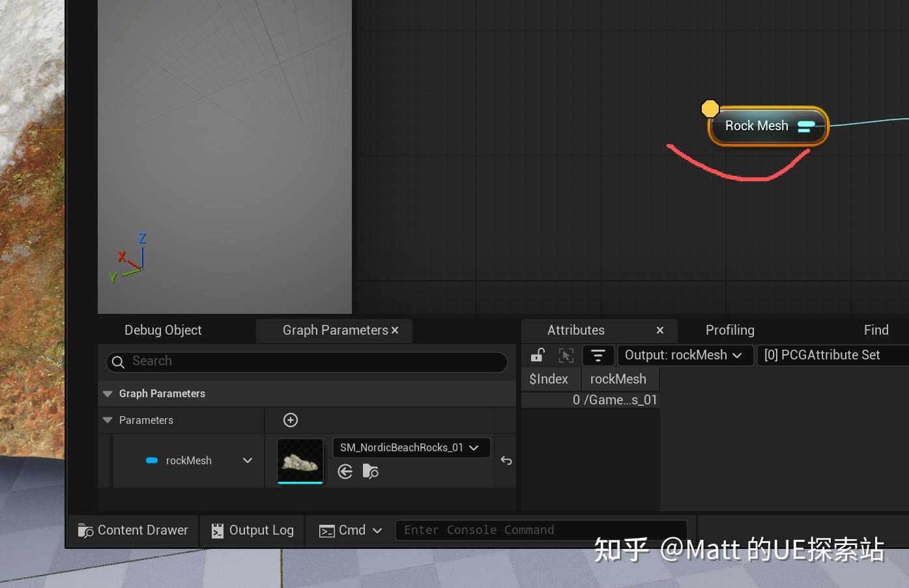The width and height of the screenshot is (909, 588).
Task: Click the blue rockMesh parameter type pill
Action: point(152,460)
